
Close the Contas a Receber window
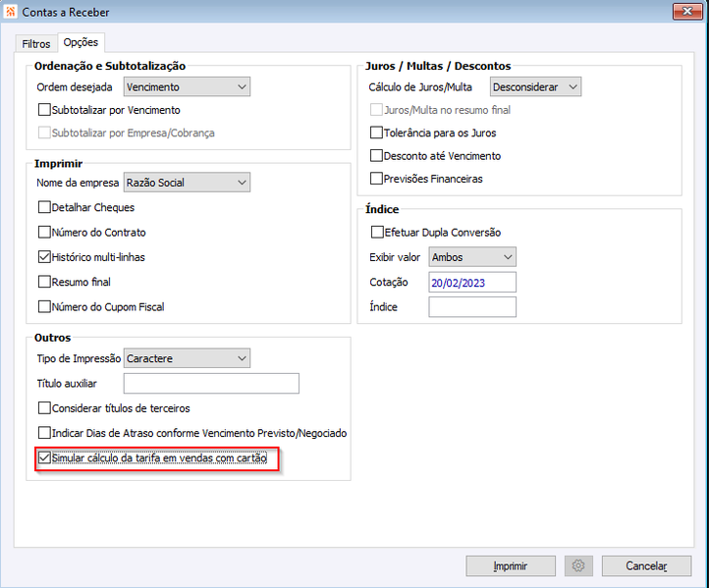point(685,12)
